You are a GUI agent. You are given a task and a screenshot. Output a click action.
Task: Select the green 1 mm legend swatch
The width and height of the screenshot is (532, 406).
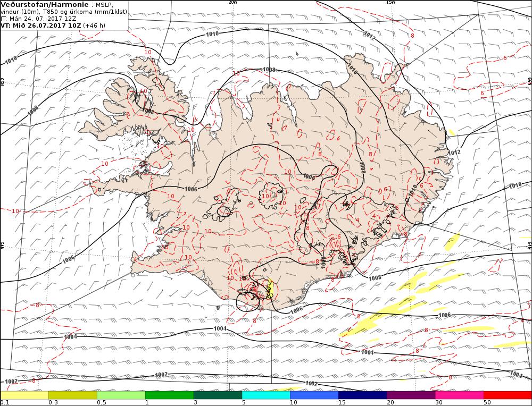click(169, 395)
